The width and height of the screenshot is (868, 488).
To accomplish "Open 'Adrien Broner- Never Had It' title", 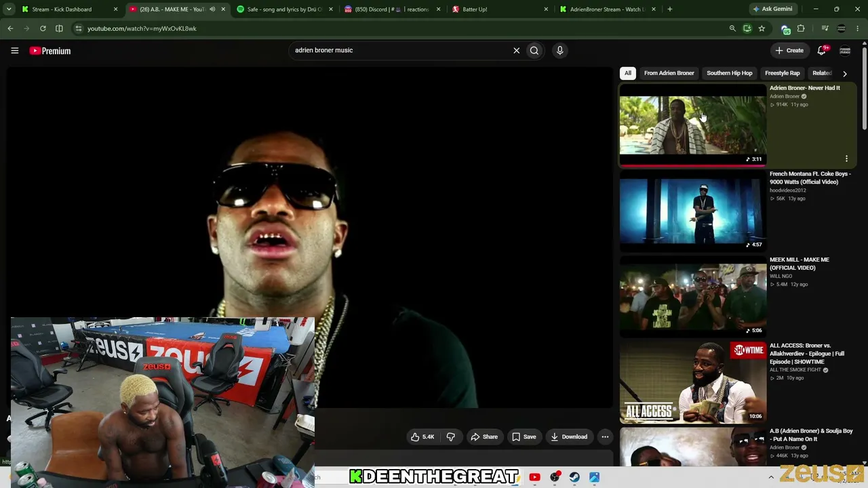I will 804,88.
